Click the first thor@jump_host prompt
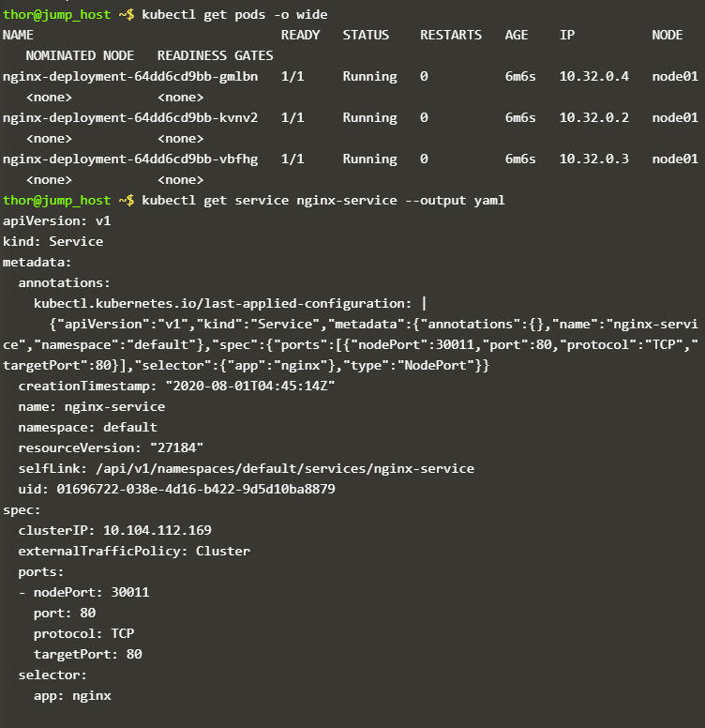Viewport: 705px width, 728px height. (x=68, y=14)
